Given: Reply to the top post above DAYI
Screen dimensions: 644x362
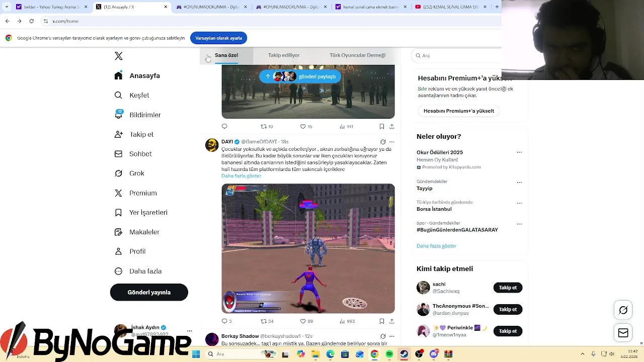Looking at the screenshot, I should coord(224,126).
